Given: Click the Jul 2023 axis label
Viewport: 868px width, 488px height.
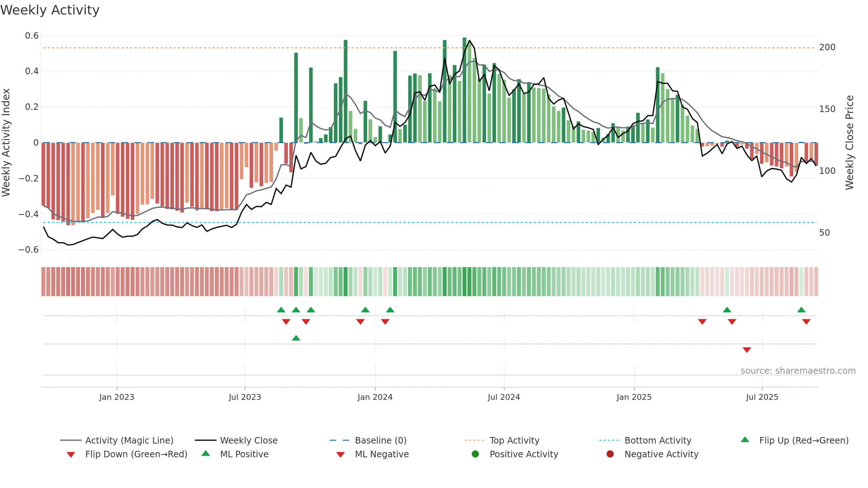Looking at the screenshot, I should point(245,397).
